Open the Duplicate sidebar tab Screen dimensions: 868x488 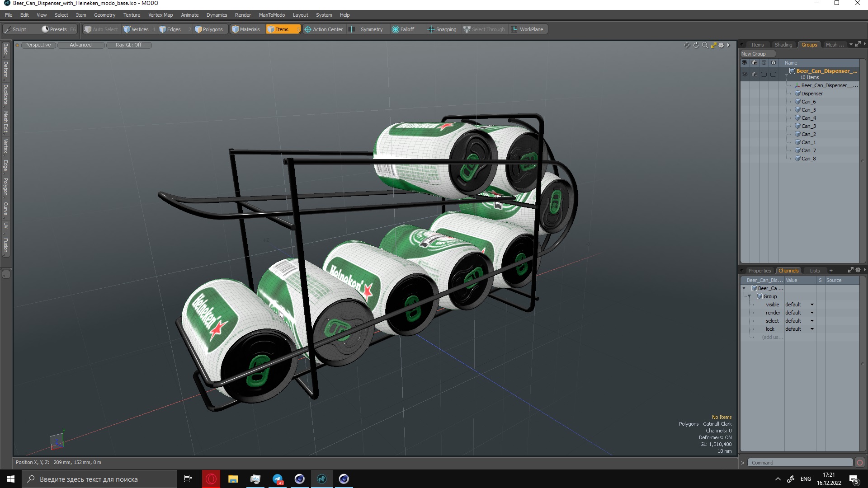(x=6, y=94)
